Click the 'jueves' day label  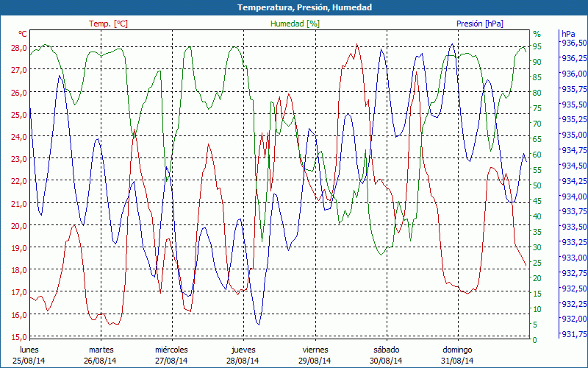pos(244,350)
